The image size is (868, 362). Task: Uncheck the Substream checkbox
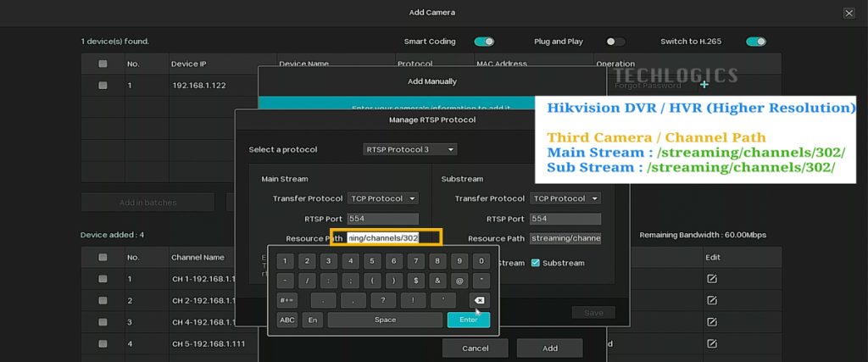click(535, 263)
